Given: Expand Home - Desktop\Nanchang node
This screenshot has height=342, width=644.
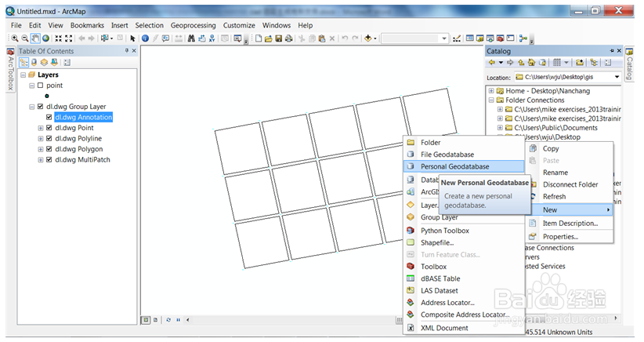Looking at the screenshot, I should 491,91.
